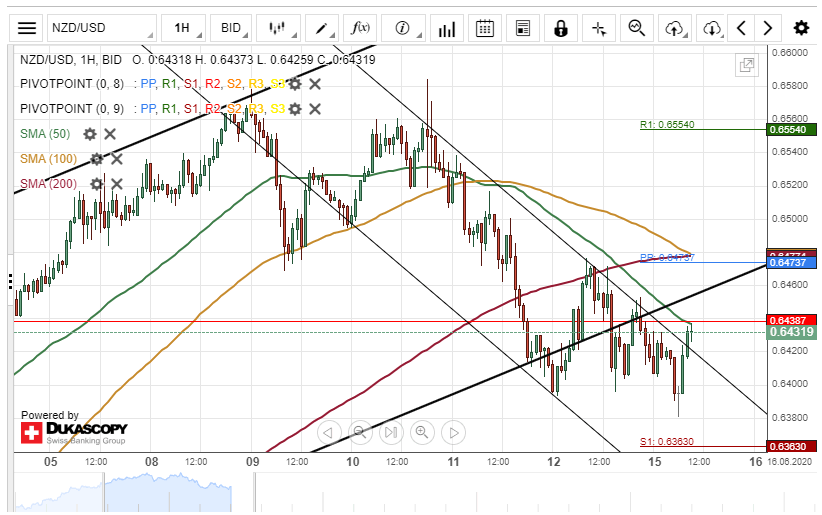The height and width of the screenshot is (515, 822).
Task: Open the calendar icon
Action: (x=485, y=28)
